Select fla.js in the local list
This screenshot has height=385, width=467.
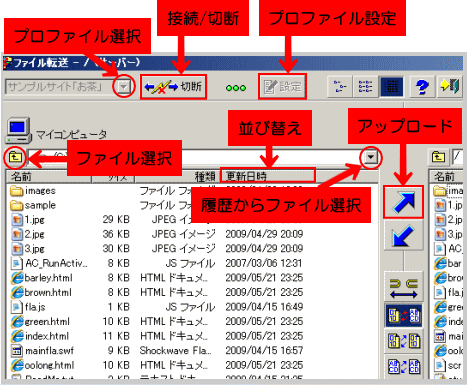click(28, 307)
